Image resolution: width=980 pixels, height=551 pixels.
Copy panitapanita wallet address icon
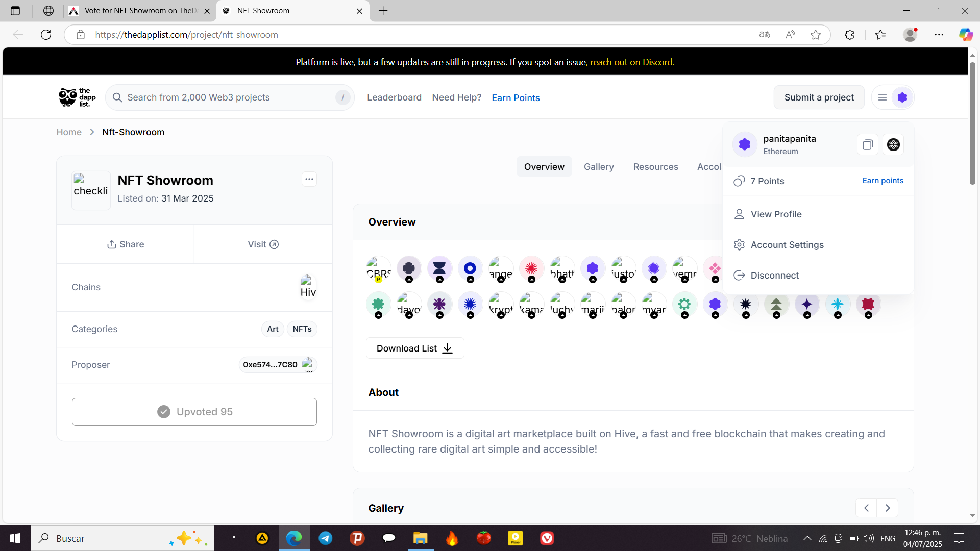tap(867, 145)
